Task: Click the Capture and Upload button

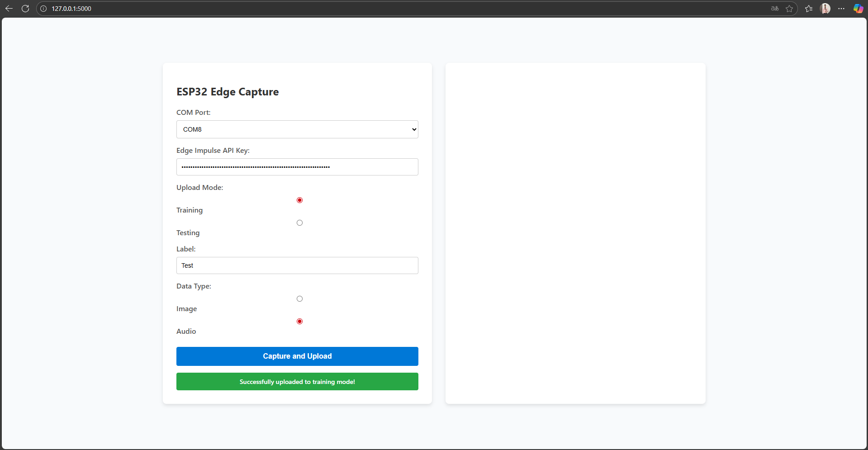Action: (297, 356)
